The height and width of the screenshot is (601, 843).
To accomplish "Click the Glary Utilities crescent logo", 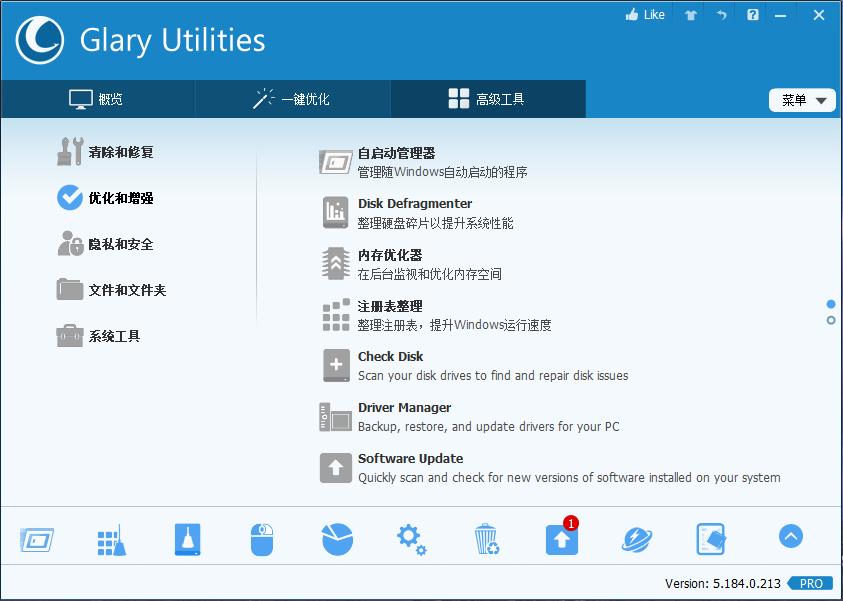I will [40, 40].
